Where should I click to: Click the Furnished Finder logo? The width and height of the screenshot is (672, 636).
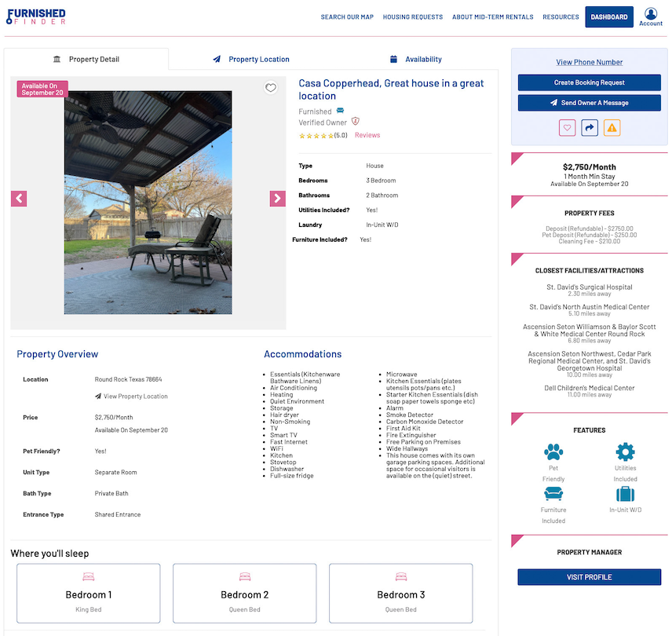click(36, 16)
